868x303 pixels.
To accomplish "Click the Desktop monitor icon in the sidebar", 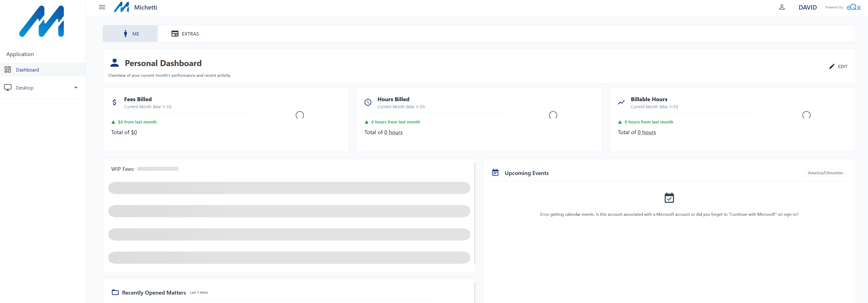I will coord(8,88).
